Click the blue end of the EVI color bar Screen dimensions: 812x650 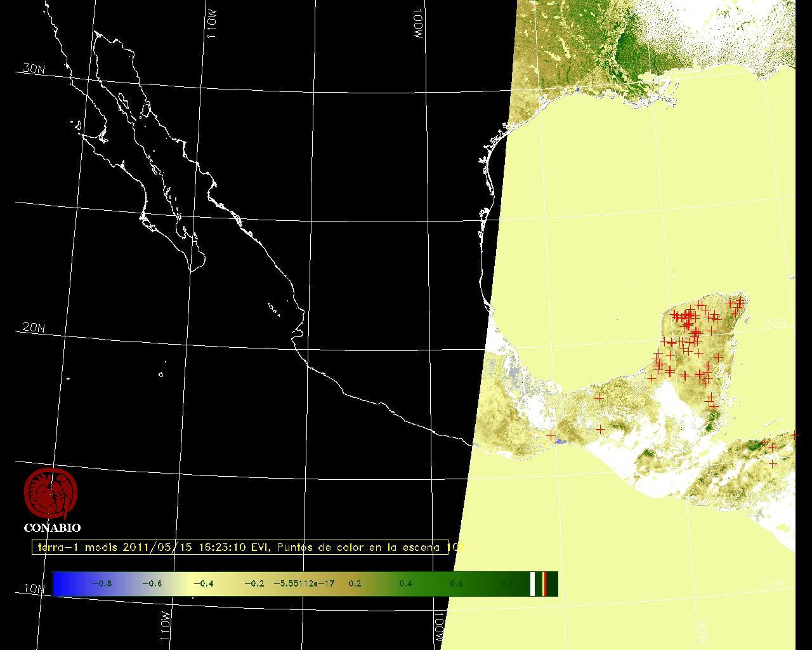pyautogui.click(x=61, y=583)
